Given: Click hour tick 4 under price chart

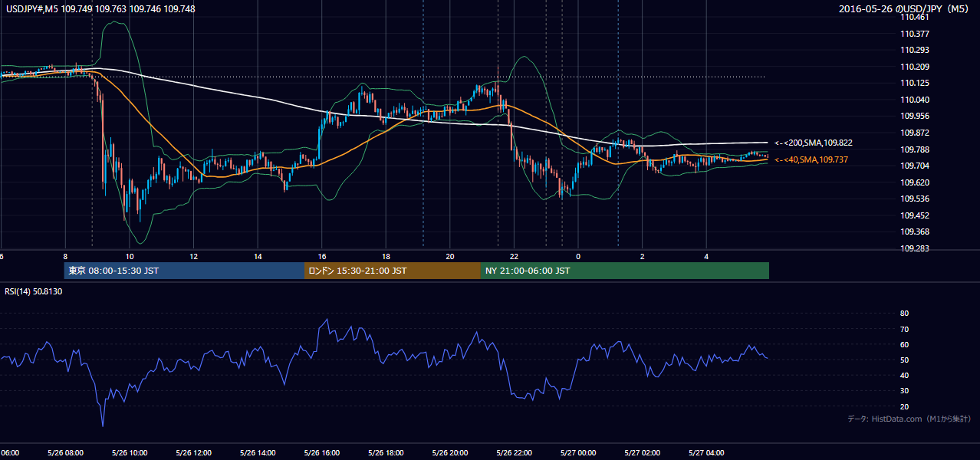Looking at the screenshot, I should tap(706, 256).
